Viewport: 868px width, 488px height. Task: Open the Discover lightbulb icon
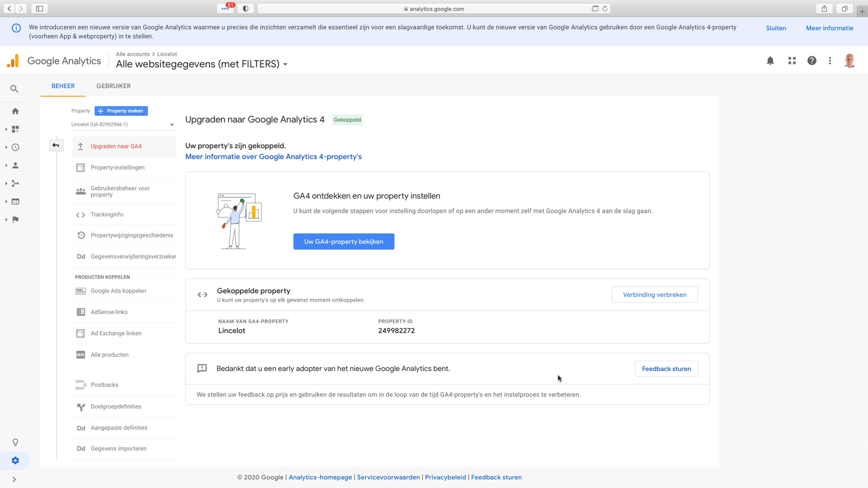tap(15, 442)
